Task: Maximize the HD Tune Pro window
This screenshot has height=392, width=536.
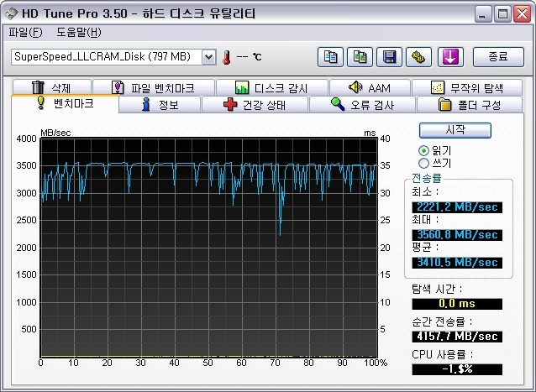Action: point(502,14)
